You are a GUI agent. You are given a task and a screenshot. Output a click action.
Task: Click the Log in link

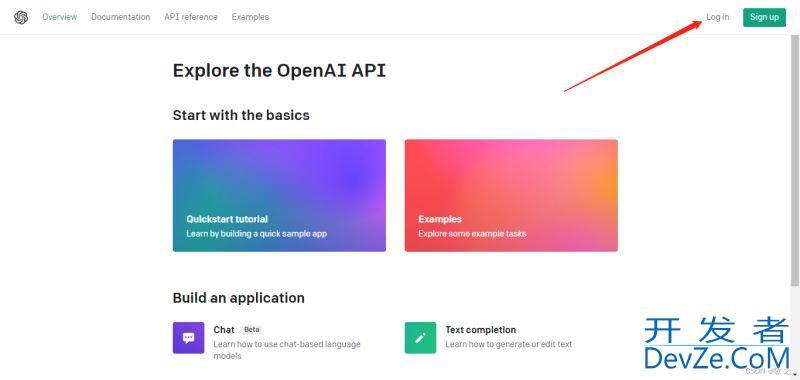click(x=717, y=17)
